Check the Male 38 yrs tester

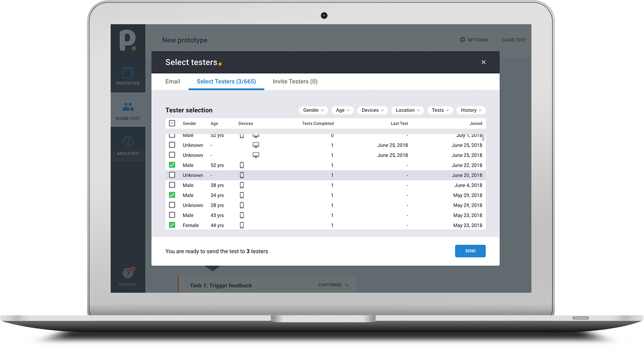pyautogui.click(x=172, y=185)
